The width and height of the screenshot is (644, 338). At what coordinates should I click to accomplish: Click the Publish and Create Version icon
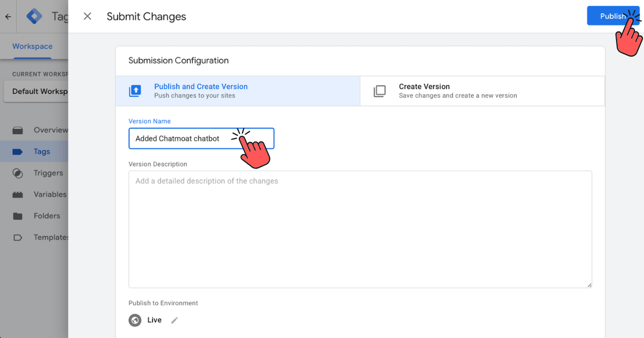(135, 91)
